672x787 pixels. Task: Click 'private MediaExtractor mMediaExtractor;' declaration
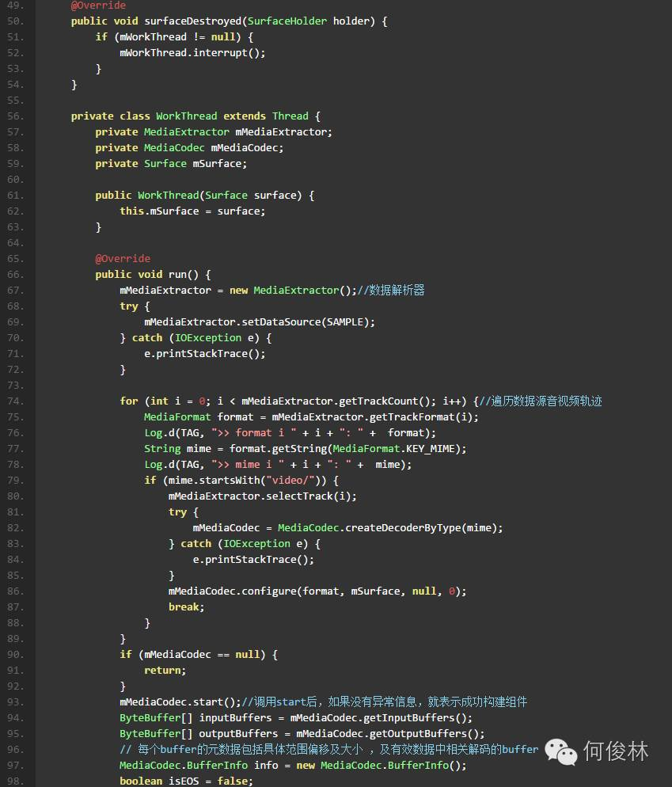click(214, 132)
